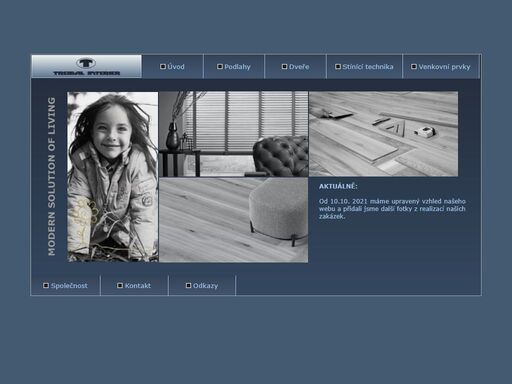
Task: Click square bullet icon beside Odkazy
Action: [x=188, y=286]
